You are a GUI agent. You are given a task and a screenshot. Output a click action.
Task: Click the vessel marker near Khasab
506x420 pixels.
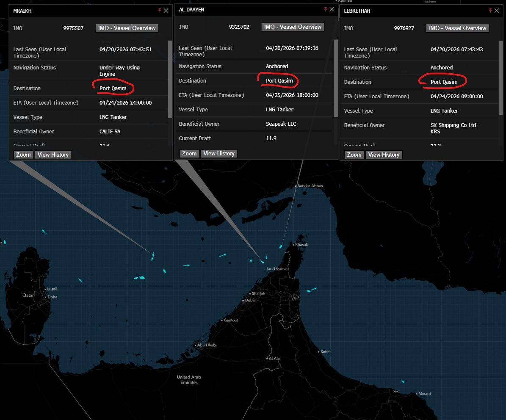(281, 246)
